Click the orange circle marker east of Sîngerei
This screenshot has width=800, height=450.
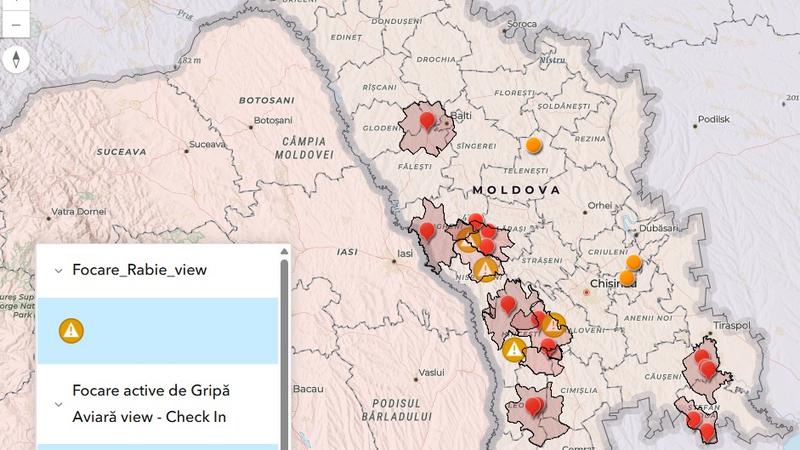534,145
